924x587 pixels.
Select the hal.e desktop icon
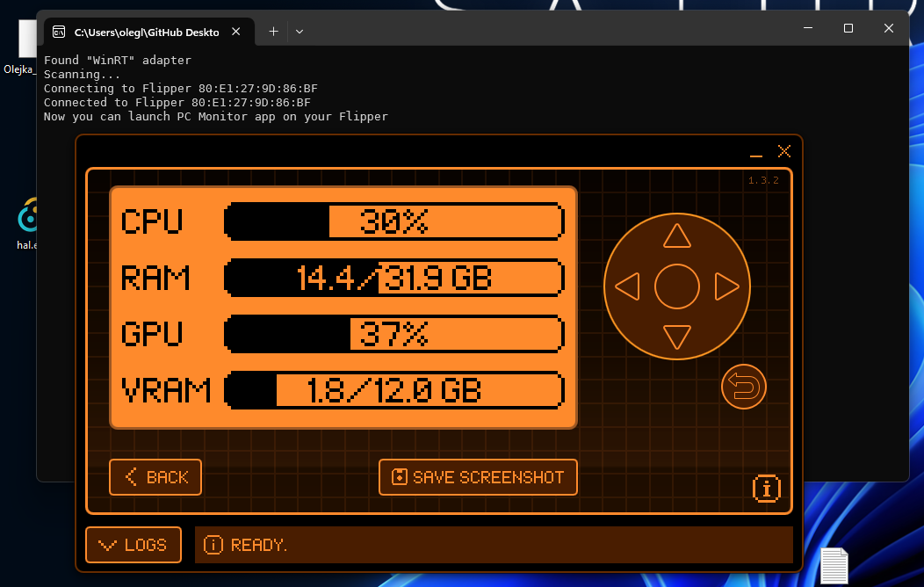pyautogui.click(x=26, y=224)
